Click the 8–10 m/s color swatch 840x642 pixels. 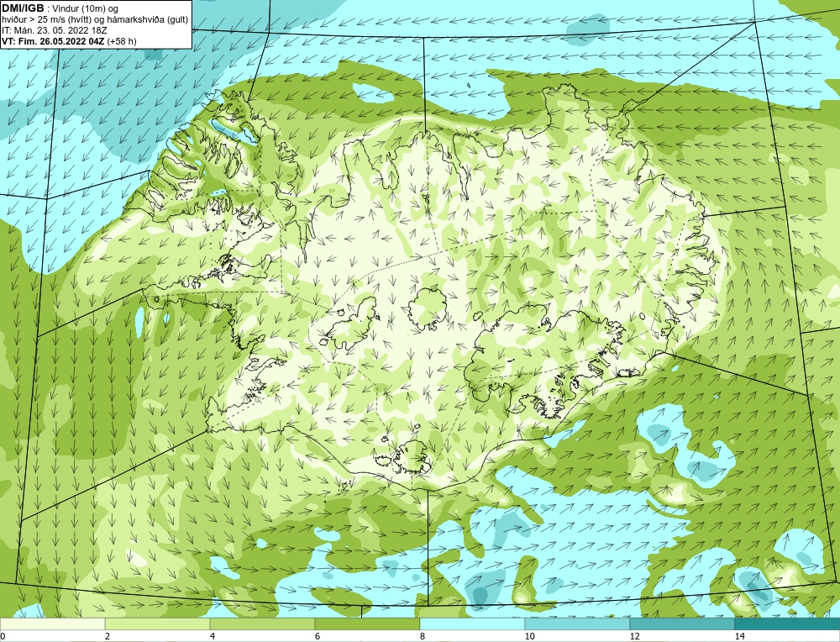tap(472, 624)
